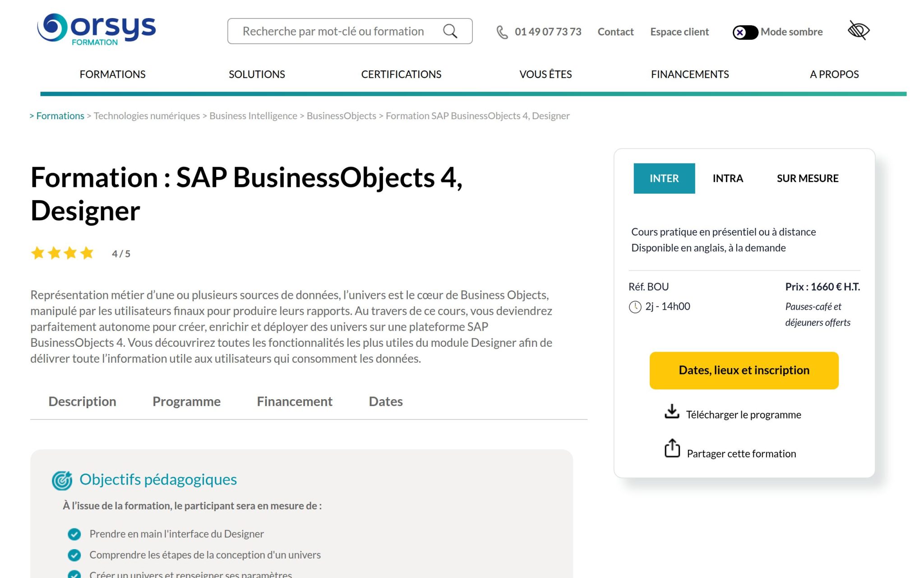The image size is (924, 578).
Task: Click the star rating icons
Action: coord(62,253)
